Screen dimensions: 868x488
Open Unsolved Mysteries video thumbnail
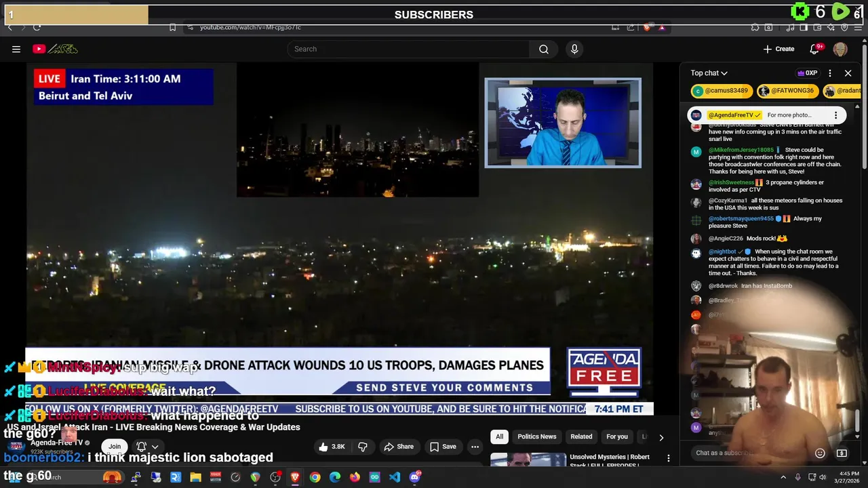(528, 460)
